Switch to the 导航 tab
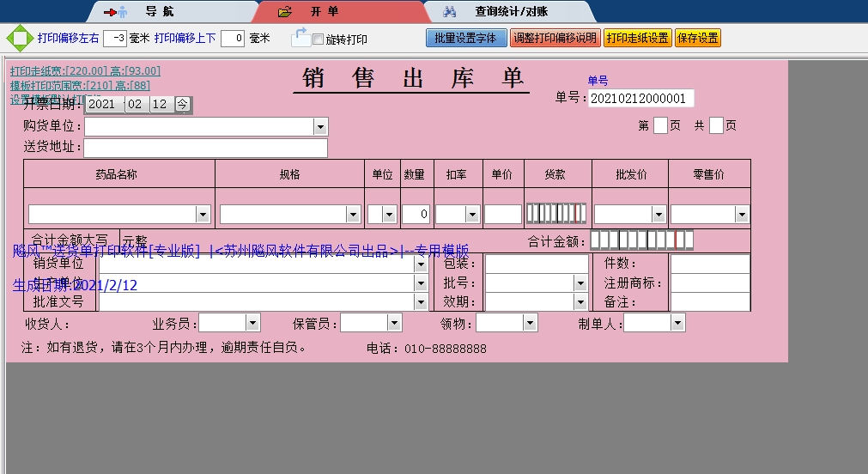The height and width of the screenshot is (474, 868). (x=136, y=12)
